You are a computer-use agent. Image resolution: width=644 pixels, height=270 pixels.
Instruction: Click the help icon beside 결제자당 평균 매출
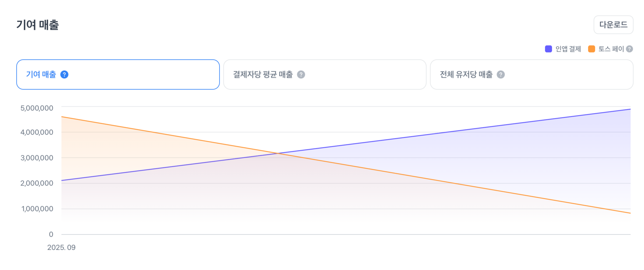point(301,74)
